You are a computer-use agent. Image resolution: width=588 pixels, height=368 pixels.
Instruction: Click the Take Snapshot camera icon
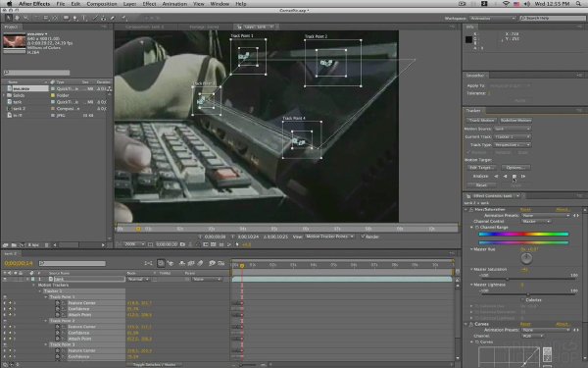tap(182, 244)
